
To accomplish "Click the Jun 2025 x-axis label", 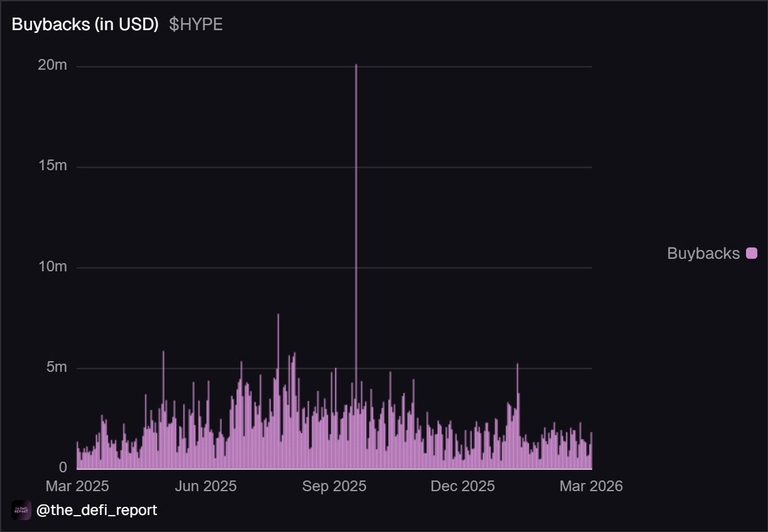I will [205, 486].
